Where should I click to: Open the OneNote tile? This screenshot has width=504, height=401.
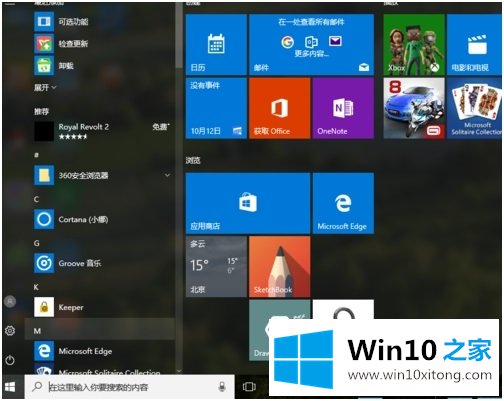pos(343,108)
